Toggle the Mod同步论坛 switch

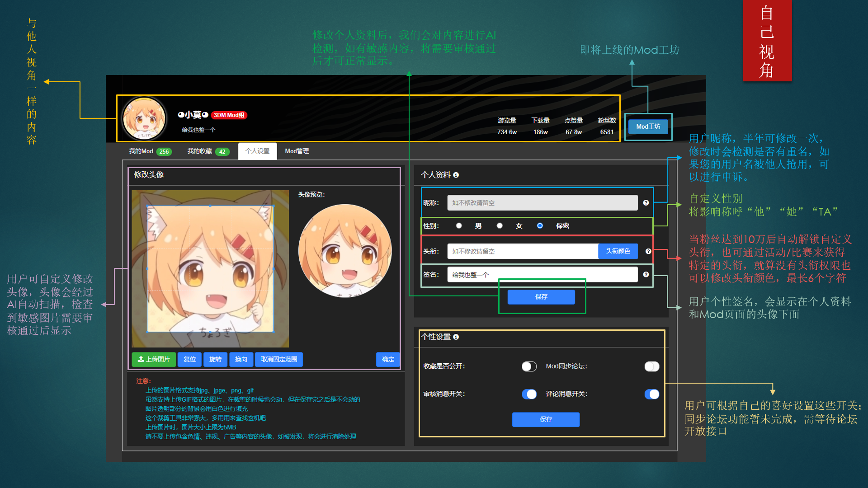click(651, 366)
